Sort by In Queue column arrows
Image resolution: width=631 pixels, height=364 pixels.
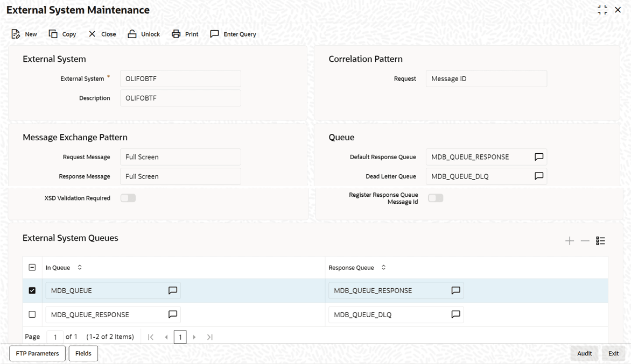(80, 267)
